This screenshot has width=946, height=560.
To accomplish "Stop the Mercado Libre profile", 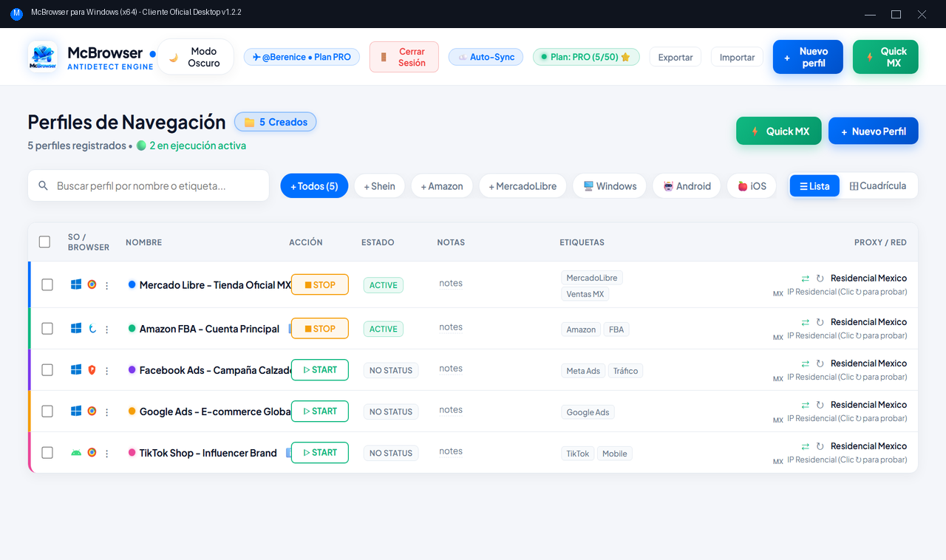I will click(x=320, y=284).
